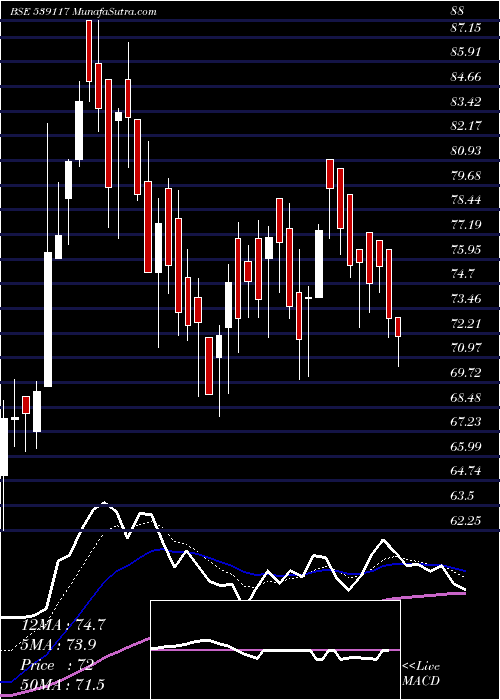The width and height of the screenshot is (500, 700).
Task: Click the 74.7 price axis label
Action: pyautogui.click(x=462, y=274)
